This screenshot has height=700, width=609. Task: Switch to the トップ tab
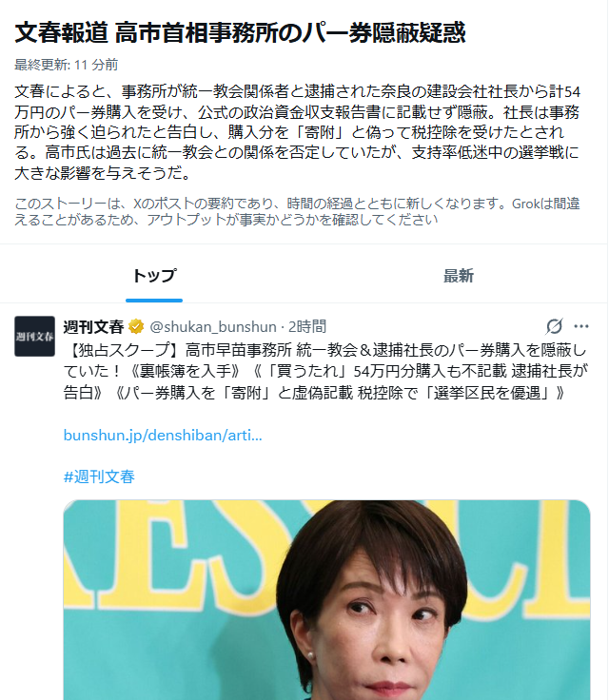pos(154,276)
